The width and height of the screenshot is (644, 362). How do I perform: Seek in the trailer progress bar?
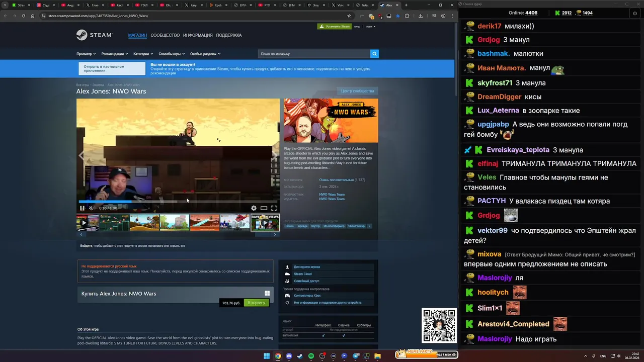click(178, 202)
